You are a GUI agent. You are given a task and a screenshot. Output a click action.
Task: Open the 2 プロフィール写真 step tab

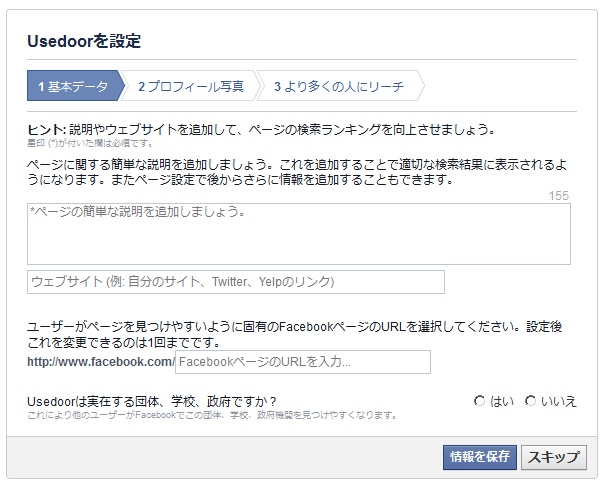190,86
